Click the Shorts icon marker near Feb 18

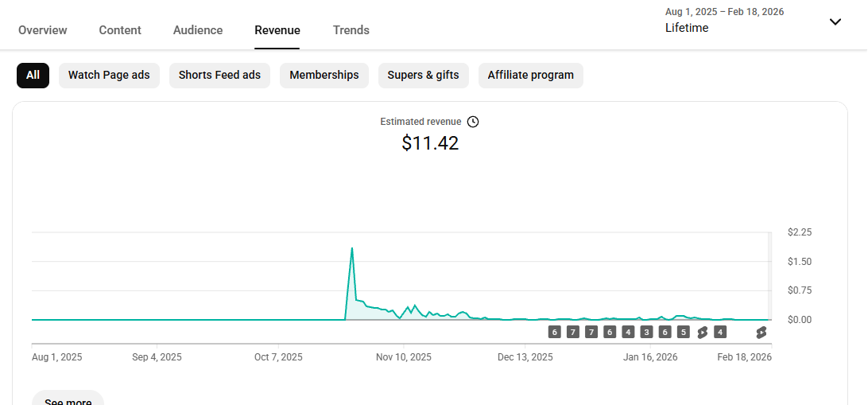point(761,333)
